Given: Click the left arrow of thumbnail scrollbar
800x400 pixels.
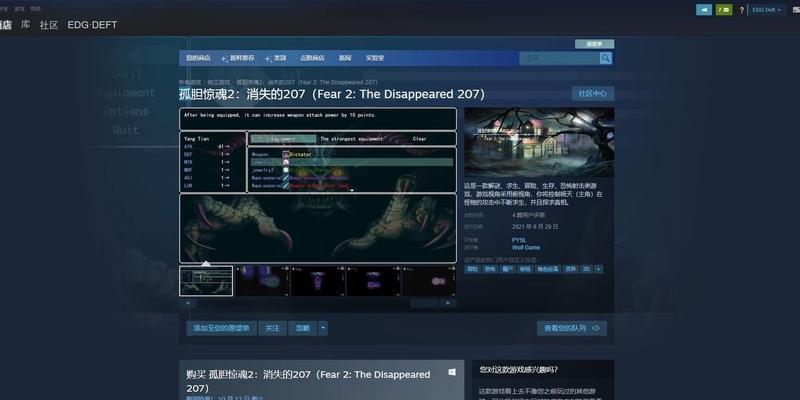Looking at the screenshot, I should click(188, 303).
